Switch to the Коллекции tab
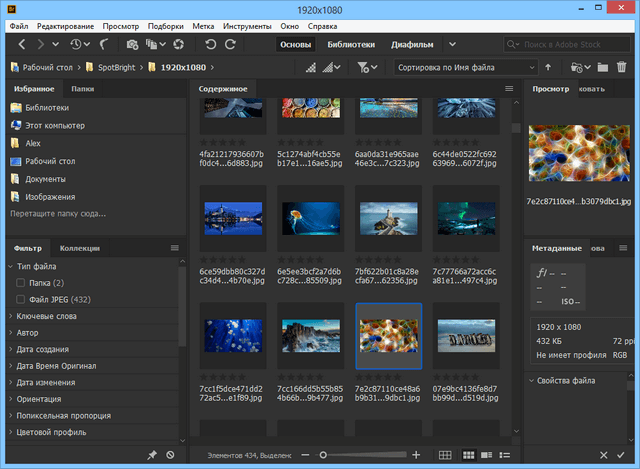This screenshot has height=469, width=640. coord(79,248)
